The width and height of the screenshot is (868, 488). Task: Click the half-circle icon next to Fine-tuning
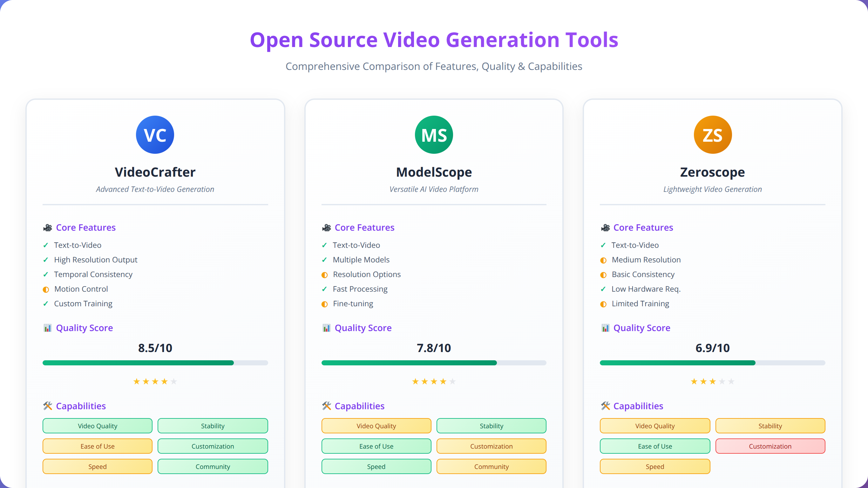click(324, 304)
